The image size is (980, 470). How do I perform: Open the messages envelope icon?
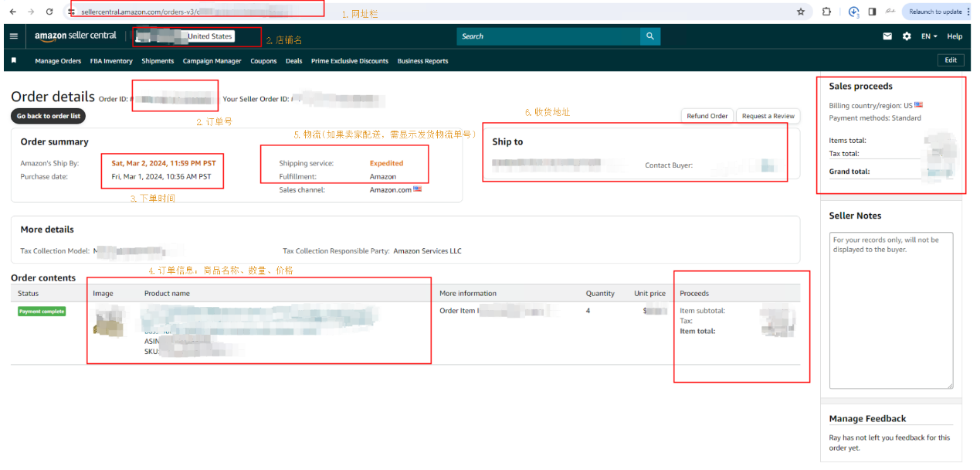click(887, 36)
